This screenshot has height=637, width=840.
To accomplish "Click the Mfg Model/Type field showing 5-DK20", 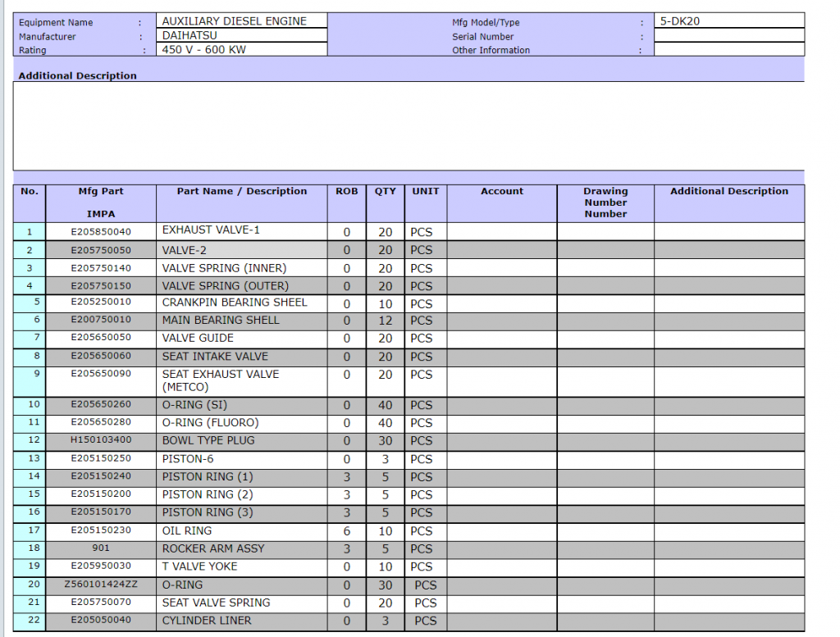I will tap(729, 21).
